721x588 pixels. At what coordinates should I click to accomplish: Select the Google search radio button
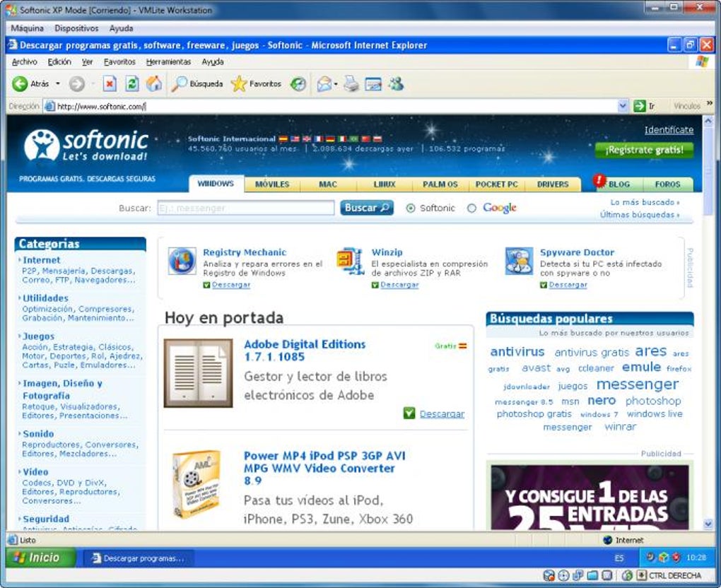pyautogui.click(x=471, y=208)
